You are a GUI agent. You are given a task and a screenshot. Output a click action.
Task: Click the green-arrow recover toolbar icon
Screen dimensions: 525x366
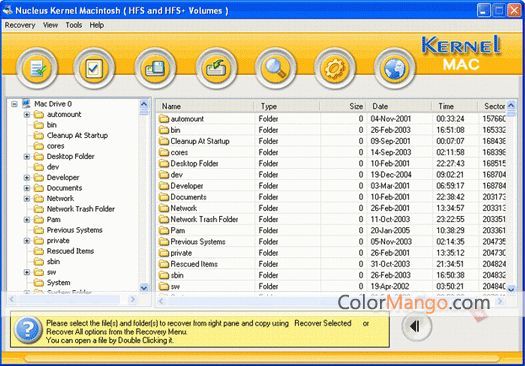point(217,69)
